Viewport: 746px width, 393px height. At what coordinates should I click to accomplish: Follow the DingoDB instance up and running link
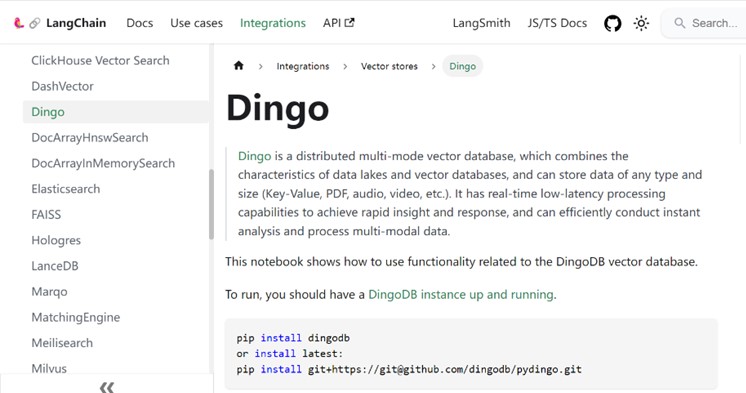461,295
